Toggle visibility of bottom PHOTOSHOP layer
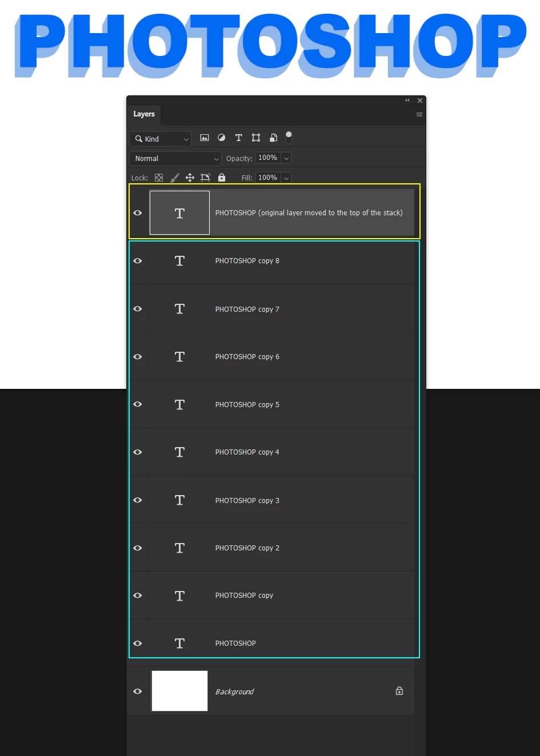540x756 pixels. coord(138,644)
